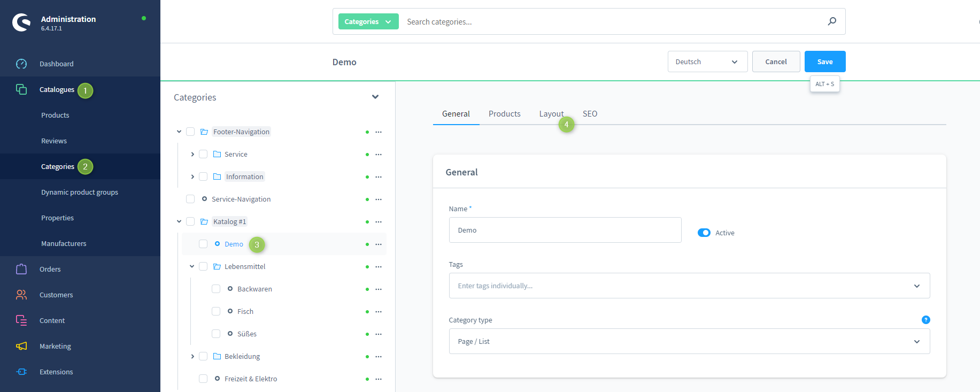Collapse the Footer-Navigation tree node

179,132
